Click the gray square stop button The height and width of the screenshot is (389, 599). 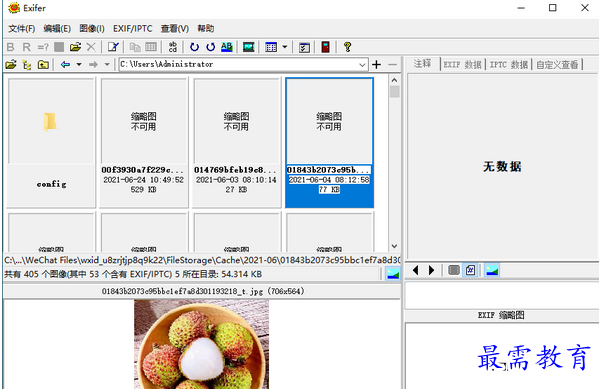click(59, 47)
